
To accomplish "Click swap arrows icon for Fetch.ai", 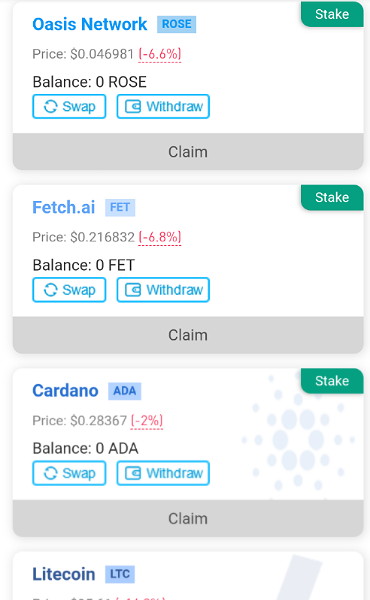I will (51, 290).
